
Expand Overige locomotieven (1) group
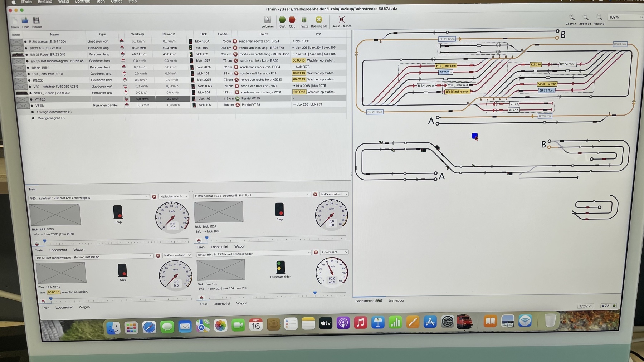33,112
